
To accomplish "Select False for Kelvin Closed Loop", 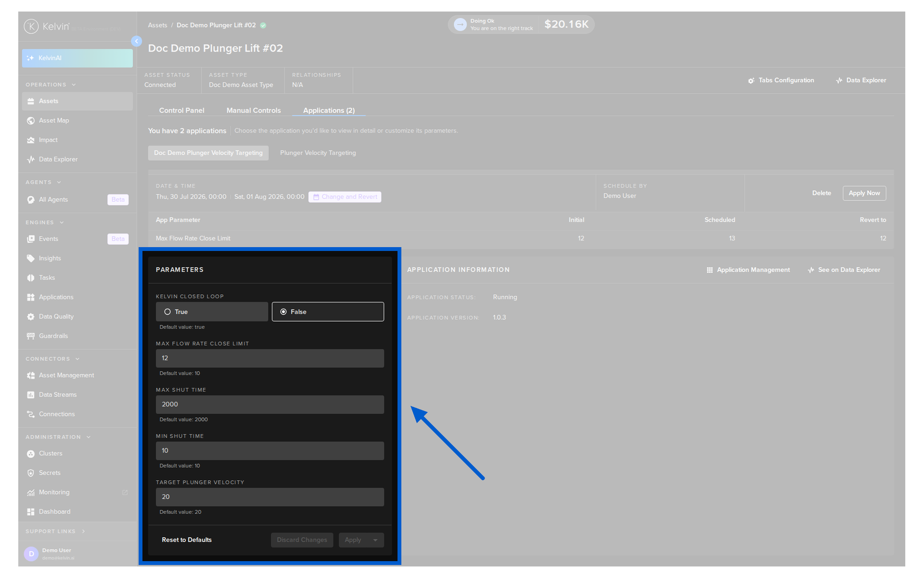I will tap(328, 312).
